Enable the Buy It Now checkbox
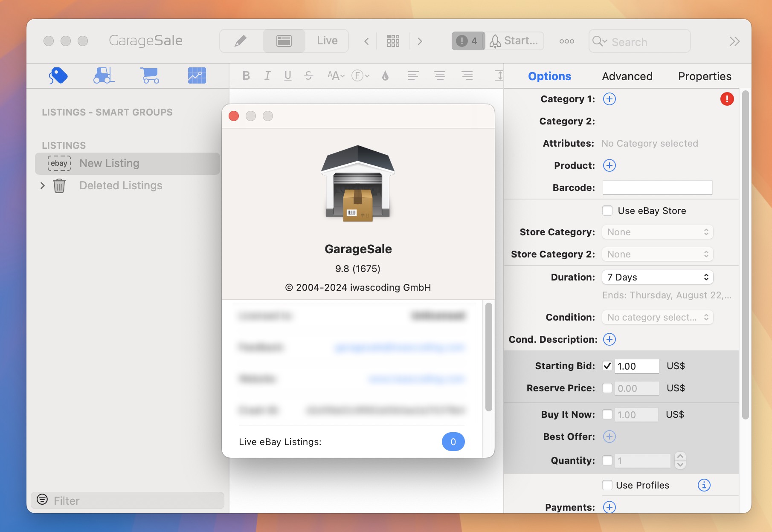This screenshot has height=532, width=772. point(607,414)
